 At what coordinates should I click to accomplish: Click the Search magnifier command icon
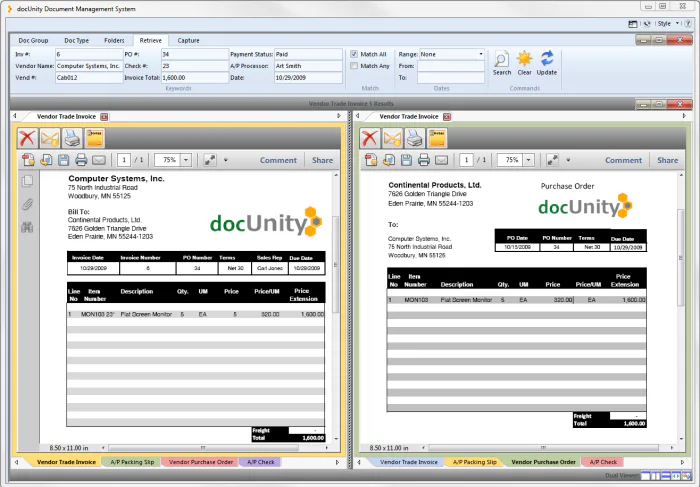(501, 59)
